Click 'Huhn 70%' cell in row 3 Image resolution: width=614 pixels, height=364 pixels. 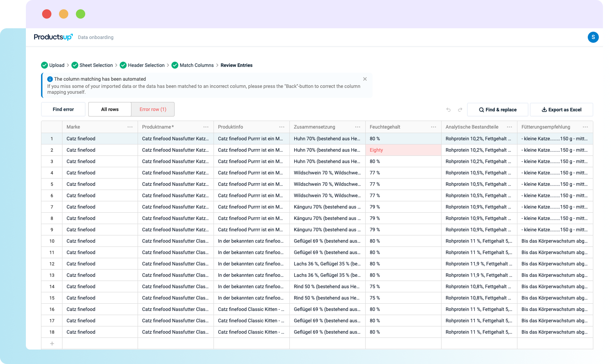(x=327, y=161)
